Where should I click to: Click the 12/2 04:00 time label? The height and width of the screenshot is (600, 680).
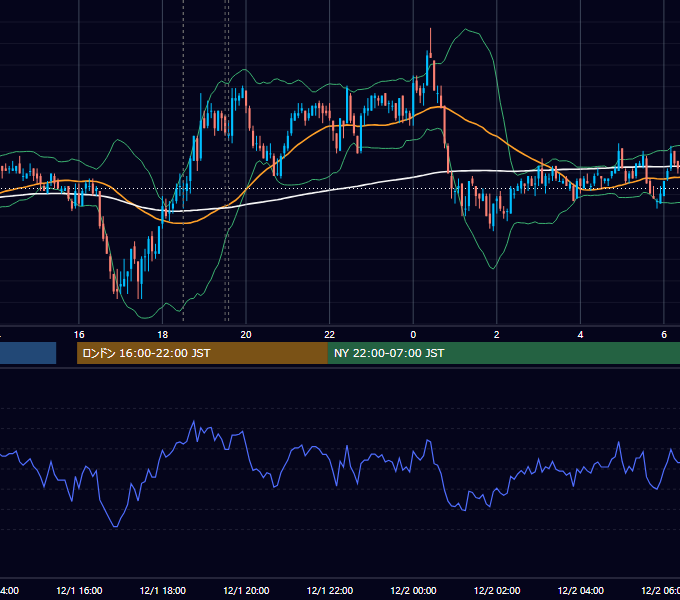(581, 590)
